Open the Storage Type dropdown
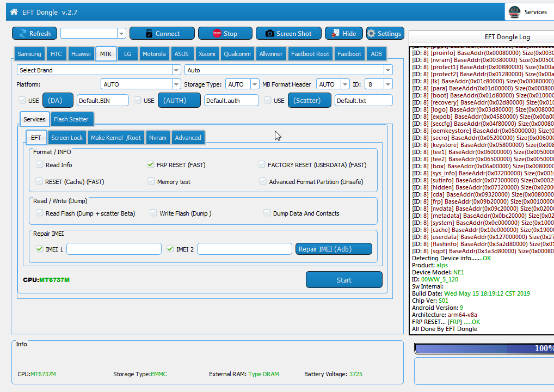554x392 pixels. [x=254, y=84]
